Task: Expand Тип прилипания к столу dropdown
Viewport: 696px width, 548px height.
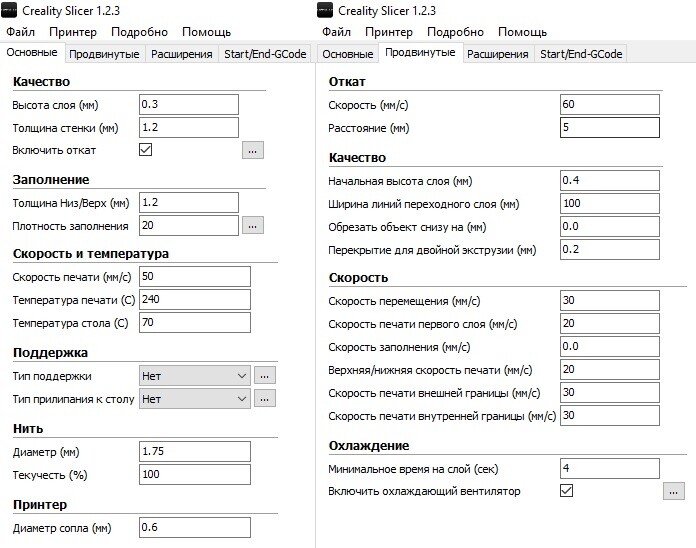Action: tap(195, 399)
